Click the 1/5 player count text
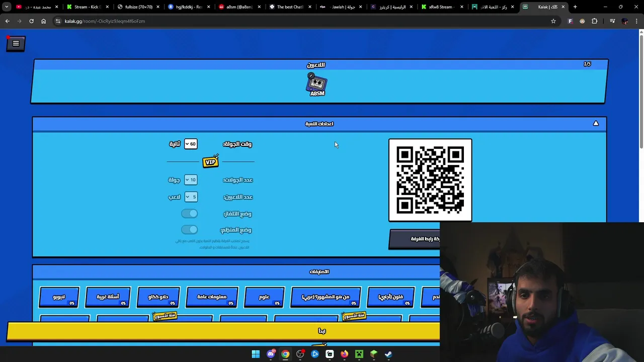Screen dimensions: 644x362 pos(587,64)
